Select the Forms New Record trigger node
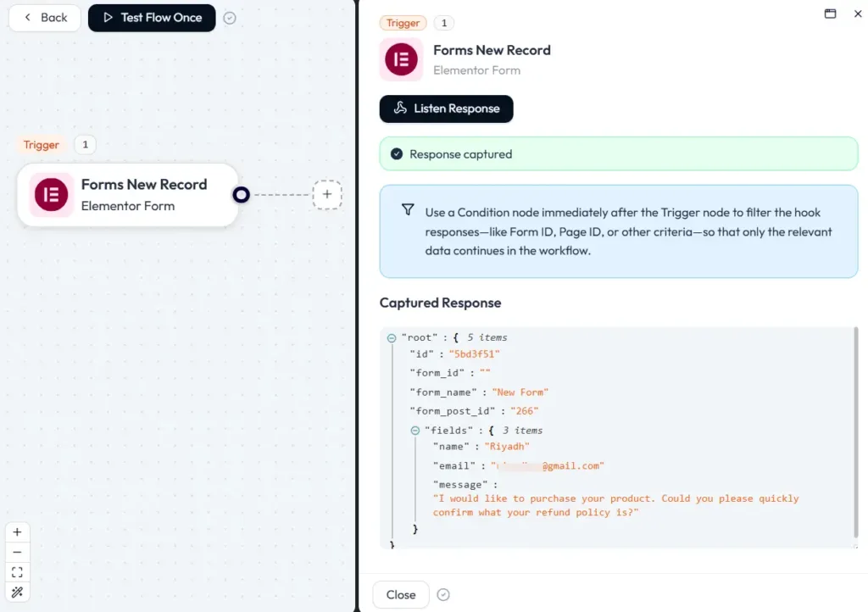 coord(143,195)
